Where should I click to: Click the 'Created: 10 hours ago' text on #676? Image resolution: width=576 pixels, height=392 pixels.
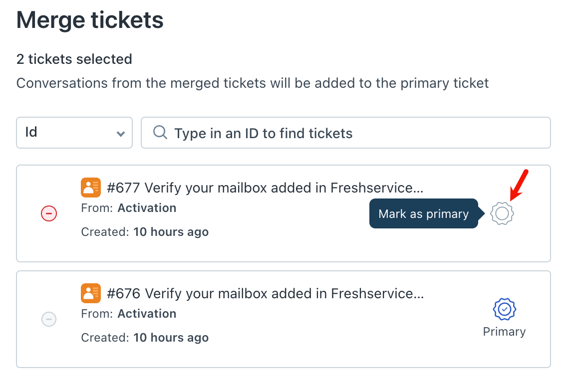point(145,338)
